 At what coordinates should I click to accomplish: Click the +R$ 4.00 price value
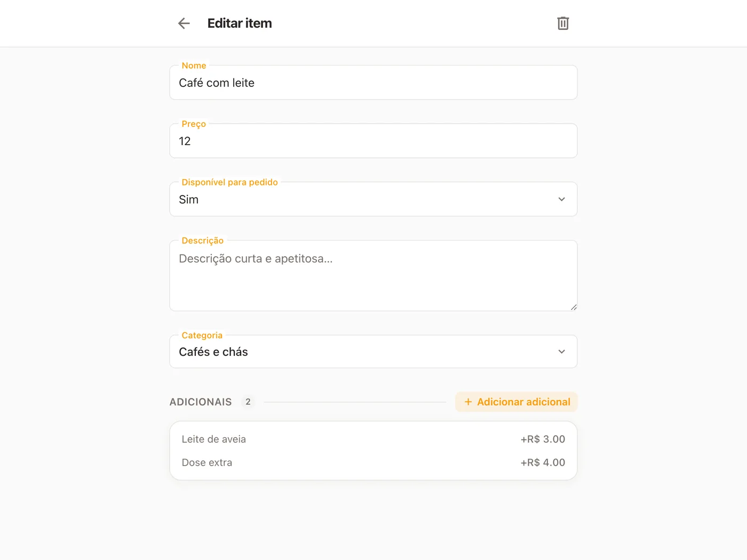click(543, 462)
